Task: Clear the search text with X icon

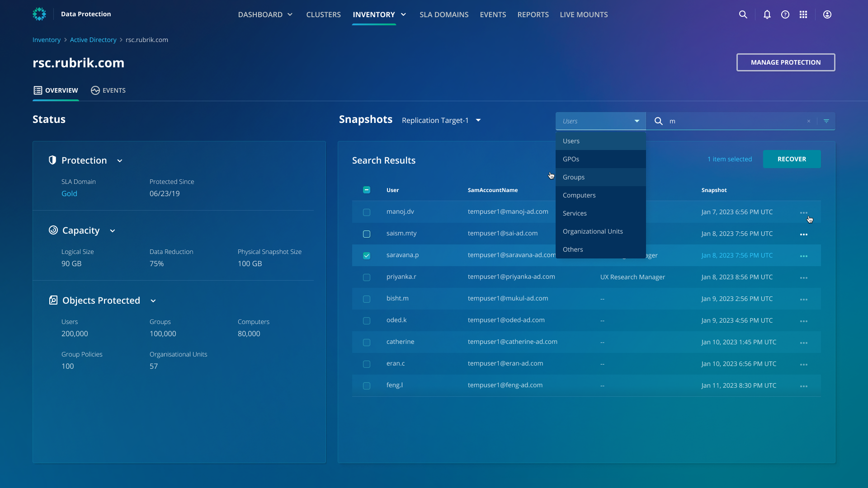Action: 809,121
